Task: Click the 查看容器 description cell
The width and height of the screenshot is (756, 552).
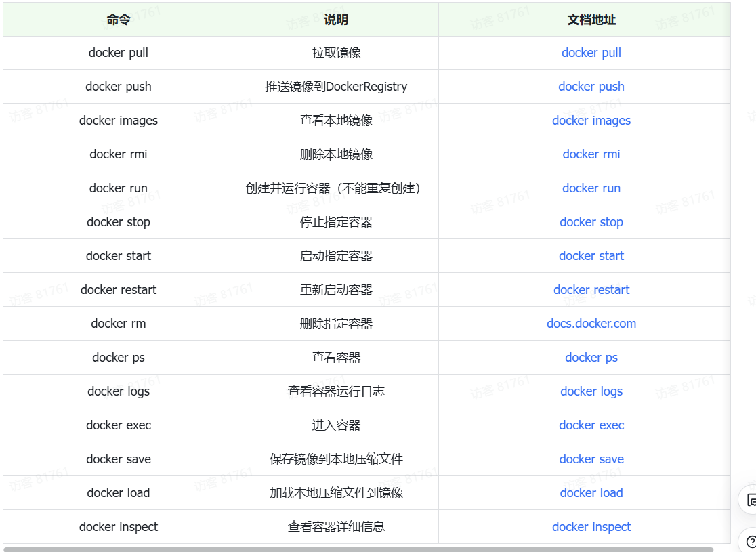Action: [x=336, y=357]
